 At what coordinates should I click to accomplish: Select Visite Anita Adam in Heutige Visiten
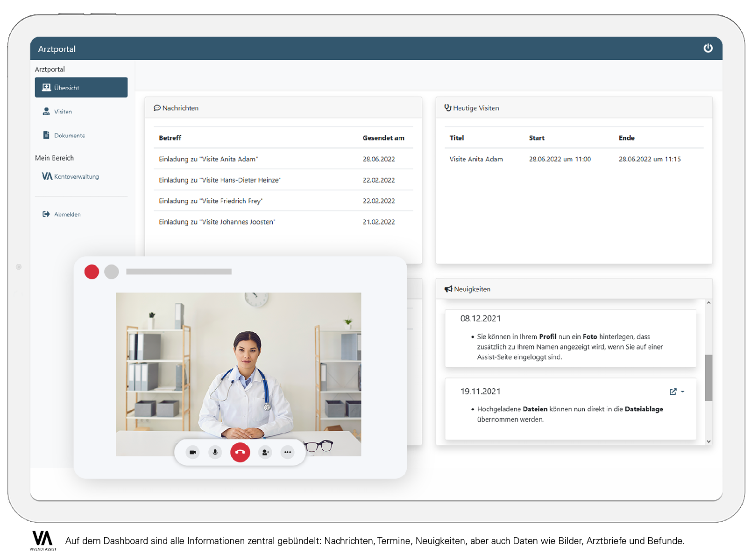[476, 159]
